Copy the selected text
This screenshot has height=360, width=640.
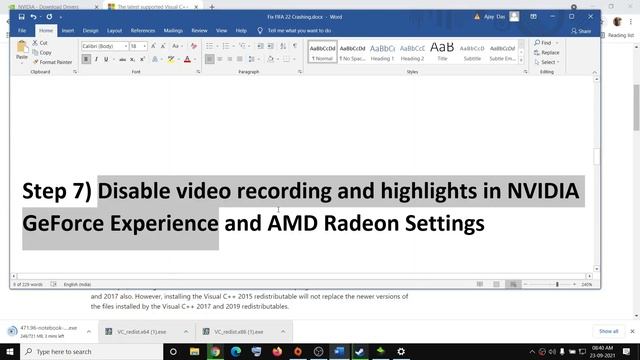[42, 53]
